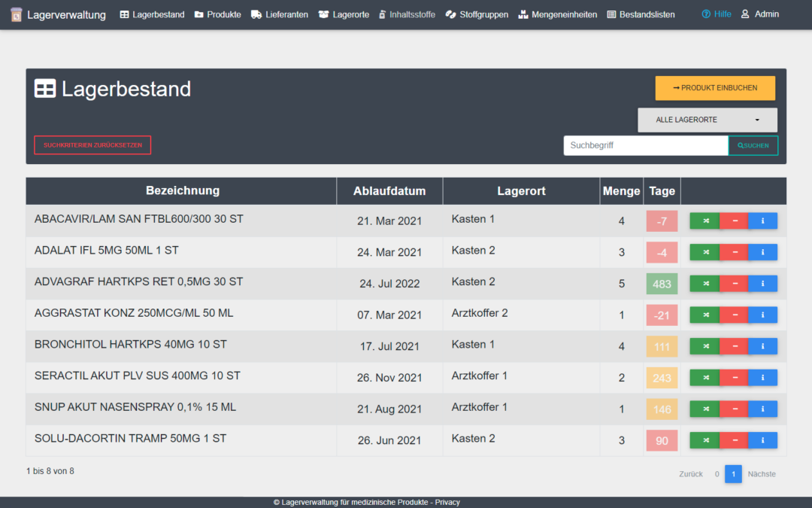The width and height of the screenshot is (812, 508).
Task: Open the Admin user menu
Action: click(x=759, y=14)
